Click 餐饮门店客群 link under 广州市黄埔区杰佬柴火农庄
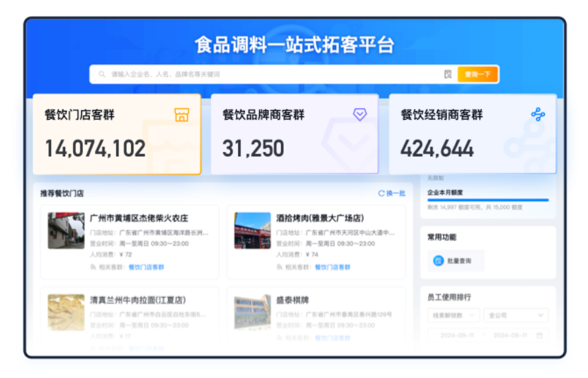Viewport: 588px width, 378px height. [146, 267]
